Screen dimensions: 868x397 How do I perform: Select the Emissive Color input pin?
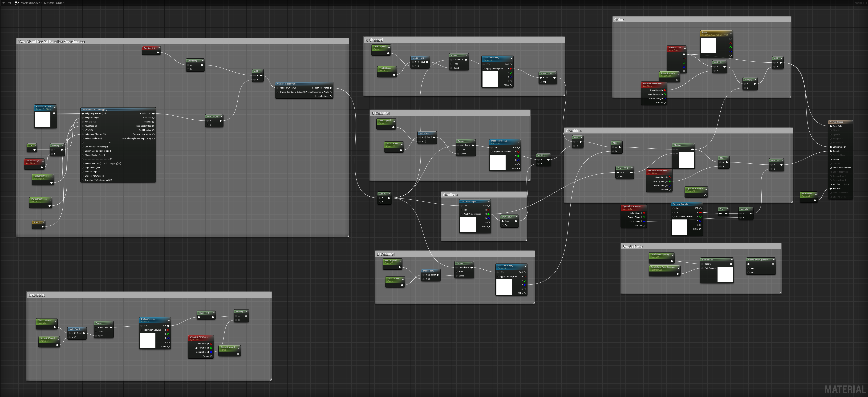coord(831,147)
